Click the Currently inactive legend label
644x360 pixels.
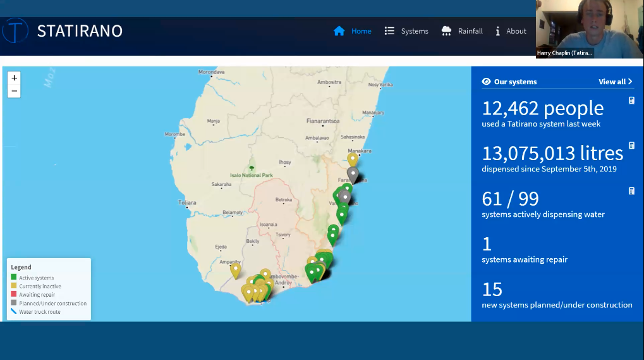40,286
